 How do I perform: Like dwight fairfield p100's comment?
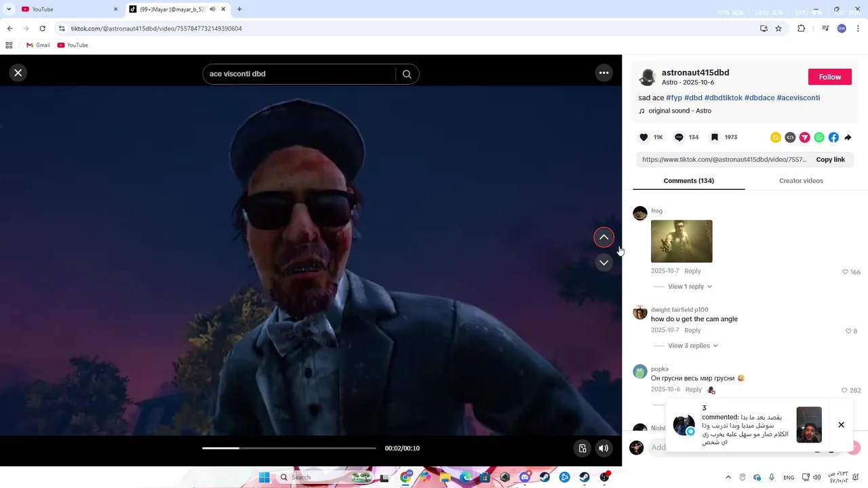coord(848,331)
